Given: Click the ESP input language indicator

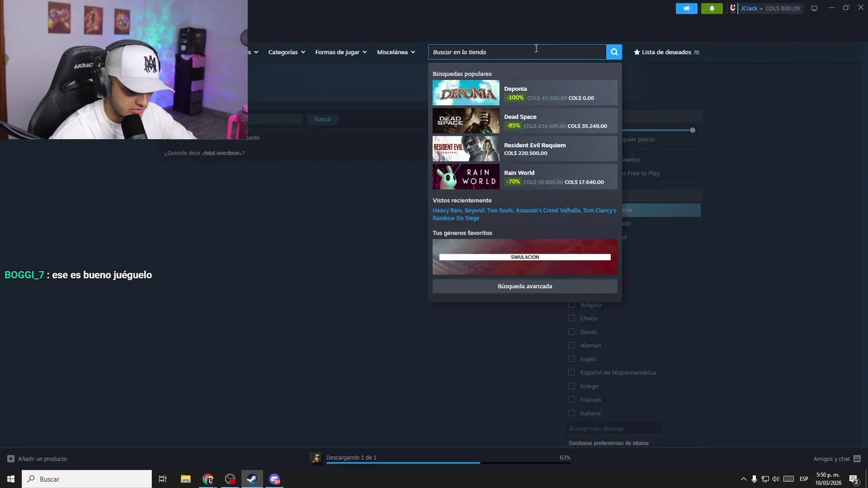Looking at the screenshot, I should click(x=804, y=479).
